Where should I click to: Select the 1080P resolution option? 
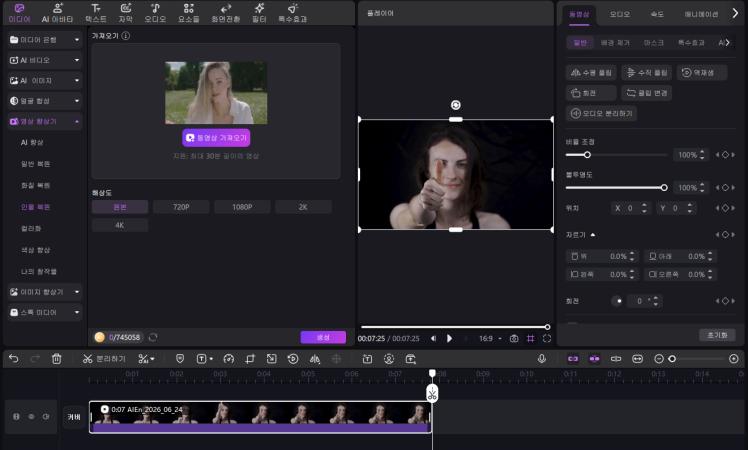(x=242, y=207)
